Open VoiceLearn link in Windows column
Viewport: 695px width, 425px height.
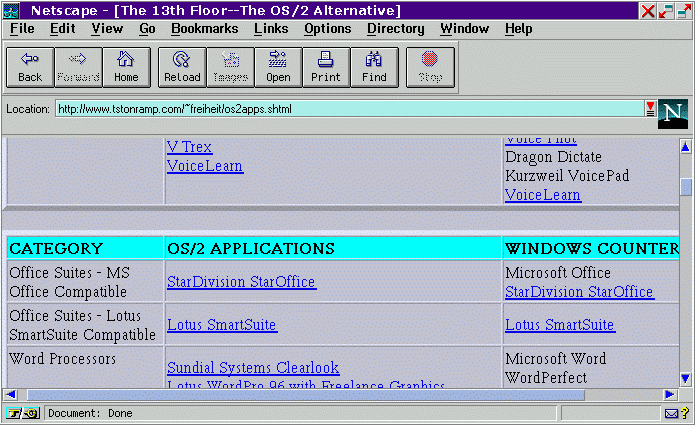(543, 195)
